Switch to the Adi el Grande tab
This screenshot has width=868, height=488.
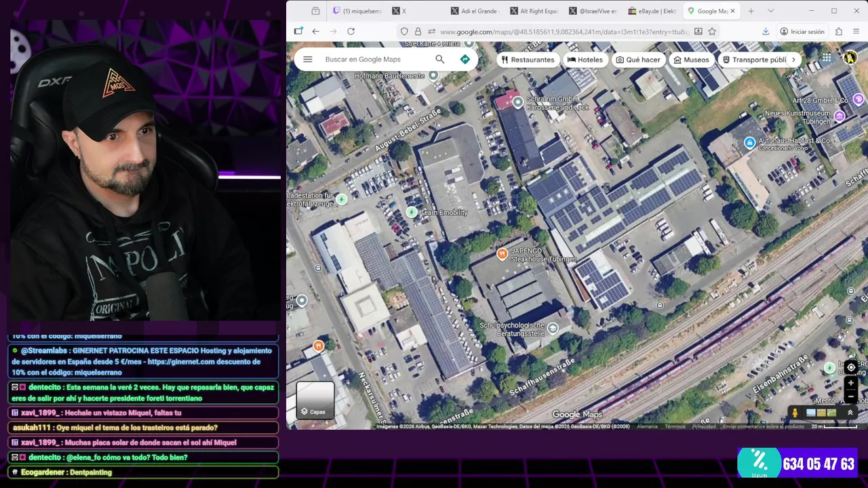[475, 11]
